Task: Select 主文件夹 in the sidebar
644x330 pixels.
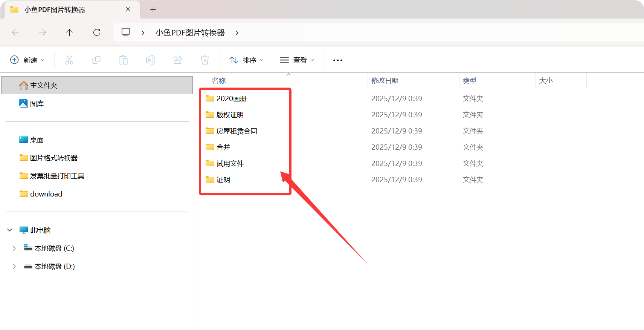Action: tap(44, 85)
